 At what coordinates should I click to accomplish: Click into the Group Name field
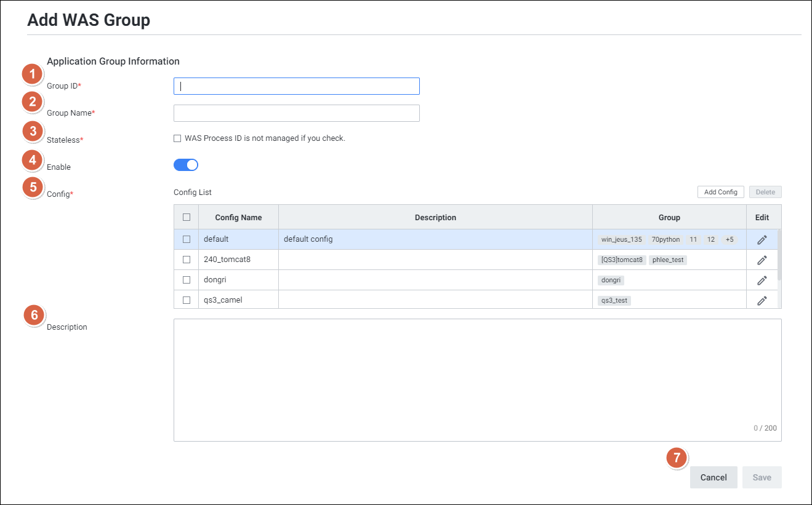pos(296,113)
